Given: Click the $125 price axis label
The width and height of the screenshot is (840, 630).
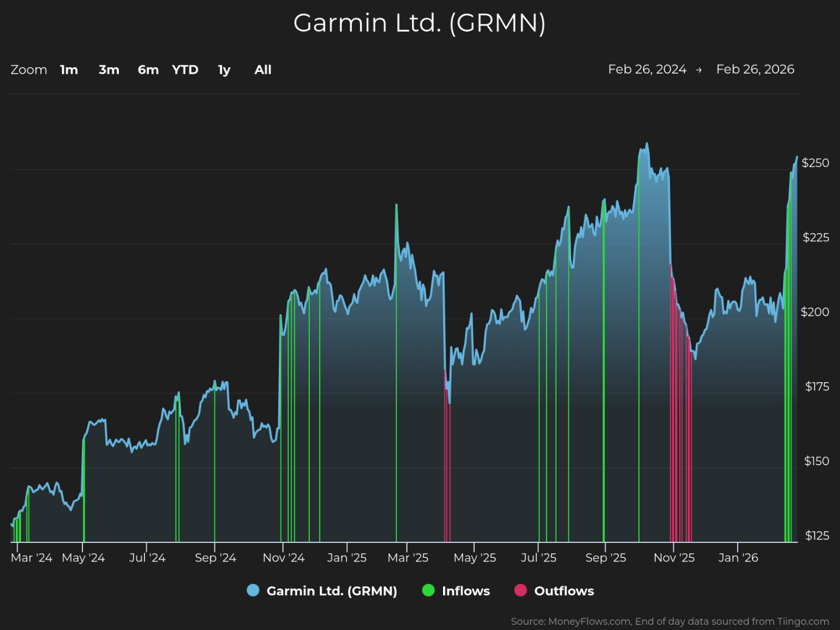Looking at the screenshot, I should point(817,535).
